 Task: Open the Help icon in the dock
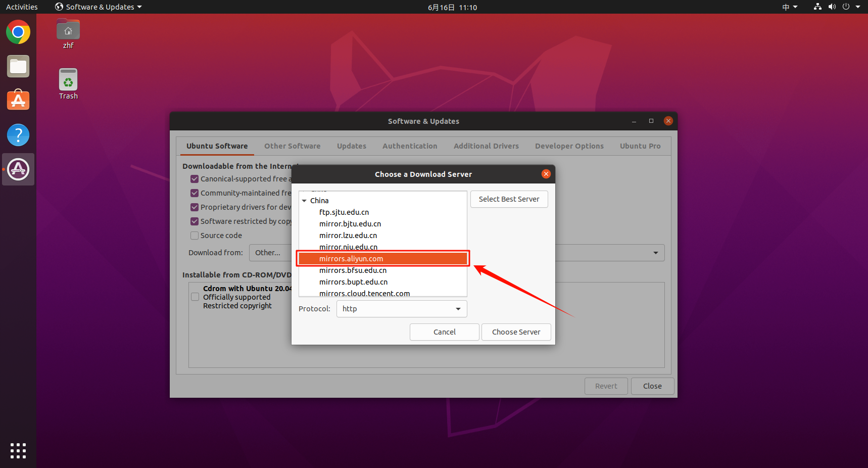pos(18,135)
